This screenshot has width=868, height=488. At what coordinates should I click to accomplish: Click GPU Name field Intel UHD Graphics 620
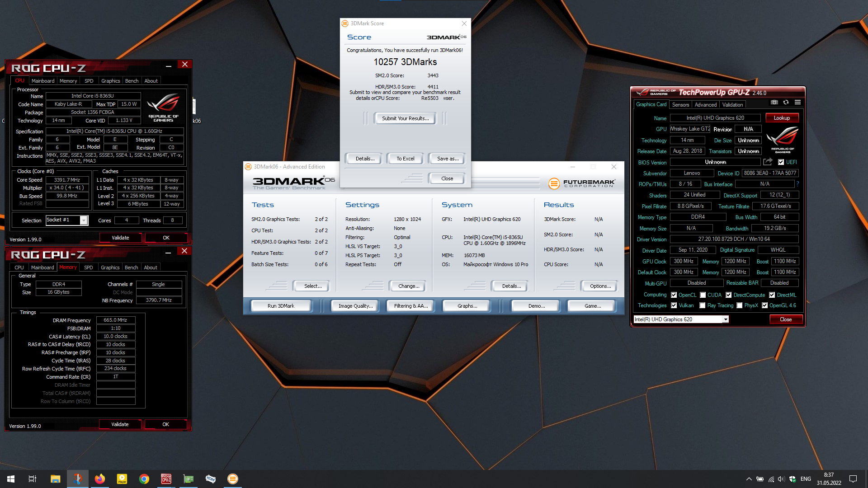(715, 118)
